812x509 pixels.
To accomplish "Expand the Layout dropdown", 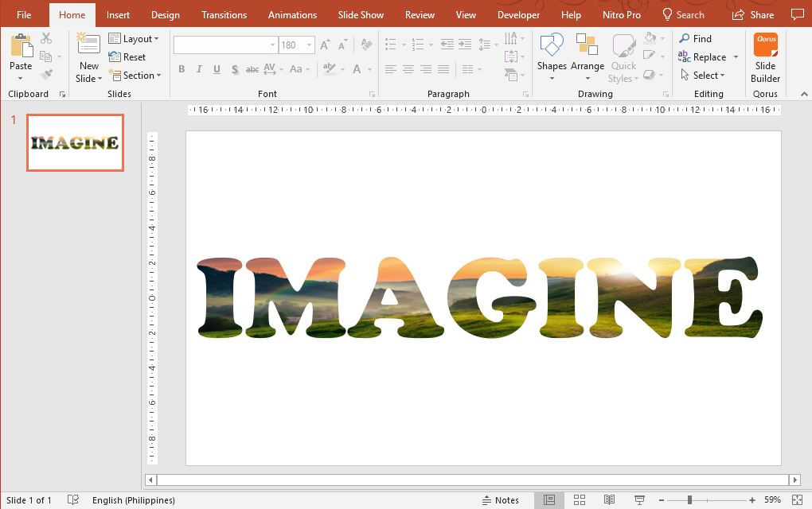I will click(134, 38).
